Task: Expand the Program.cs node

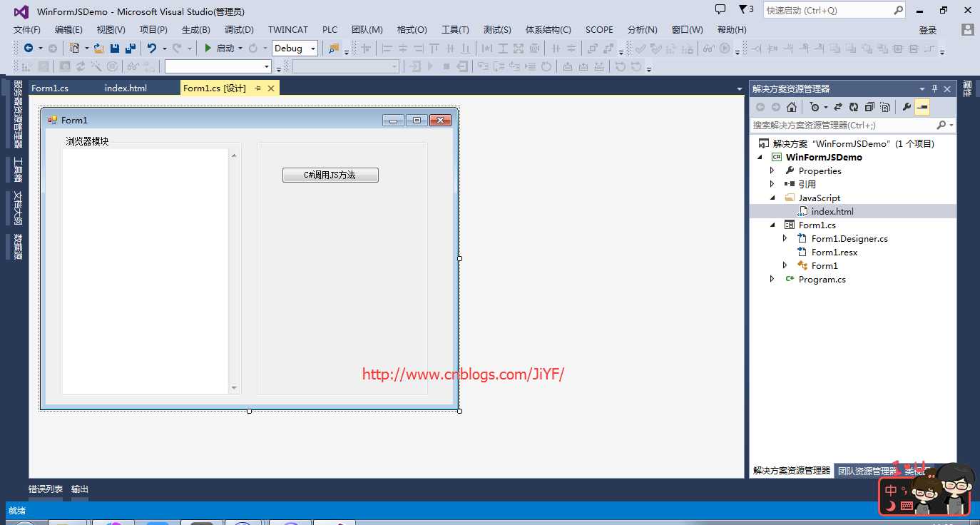Action: (772, 280)
